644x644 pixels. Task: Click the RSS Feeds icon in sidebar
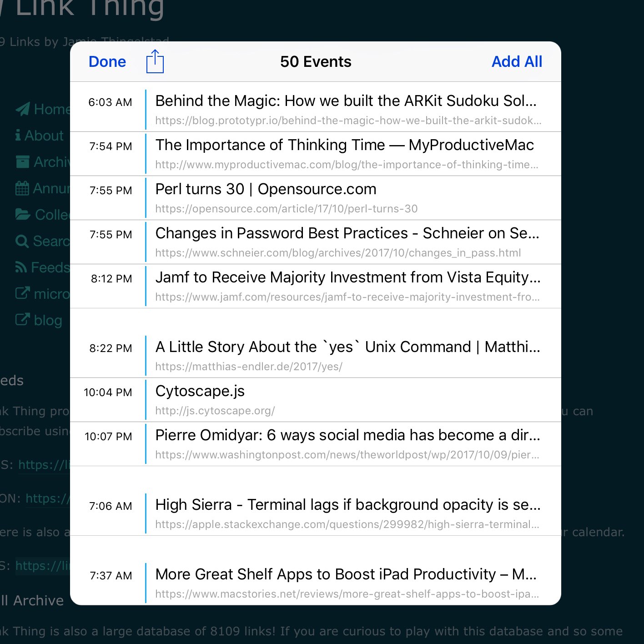coord(21,267)
